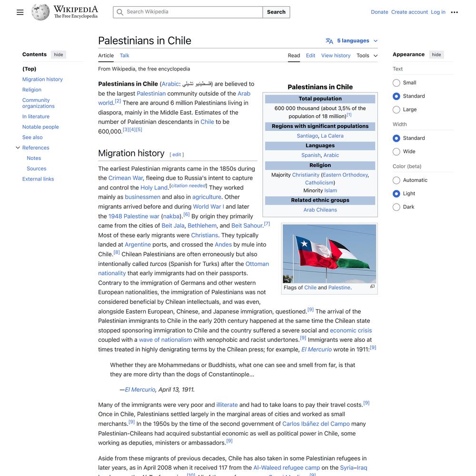This screenshot has height=476, width=476.
Task: Edit the Migration history section
Action: [177, 155]
